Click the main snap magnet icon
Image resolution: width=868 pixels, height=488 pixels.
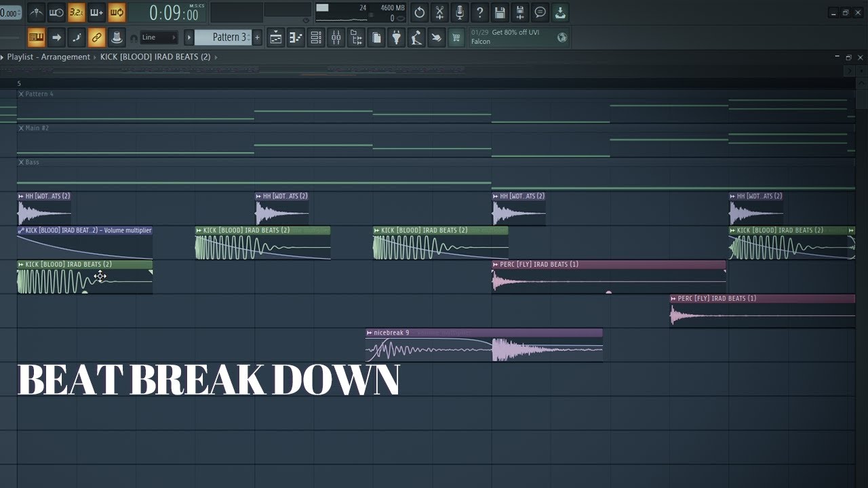(x=134, y=37)
